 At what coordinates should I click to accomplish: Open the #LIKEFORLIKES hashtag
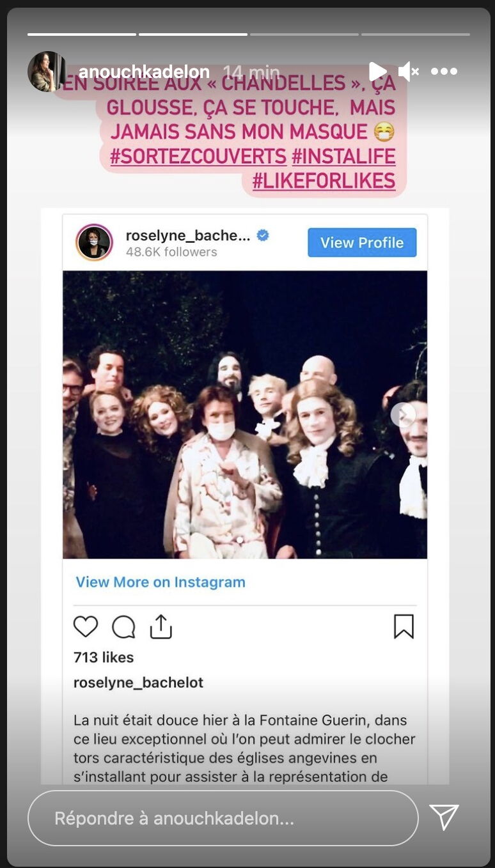pyautogui.click(x=324, y=181)
